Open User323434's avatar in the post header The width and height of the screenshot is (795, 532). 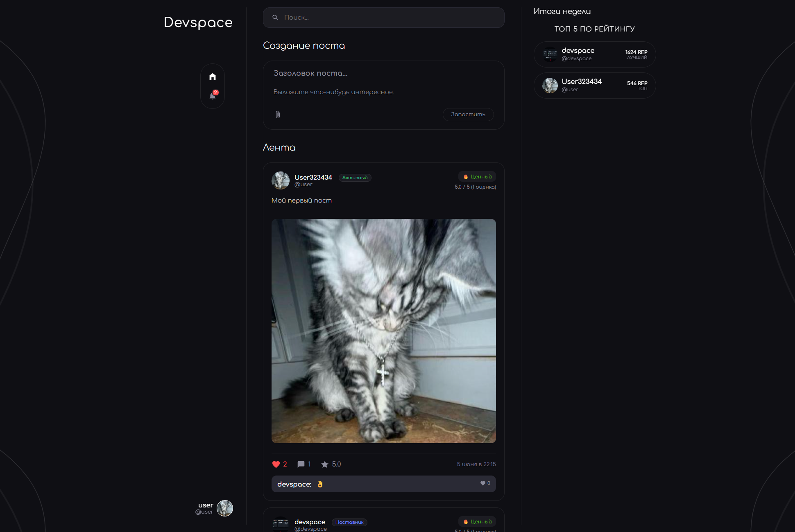click(281, 180)
